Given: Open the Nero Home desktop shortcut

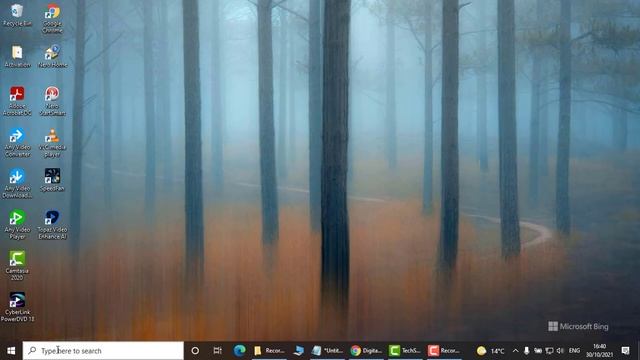Looking at the screenshot, I should pos(53,56).
